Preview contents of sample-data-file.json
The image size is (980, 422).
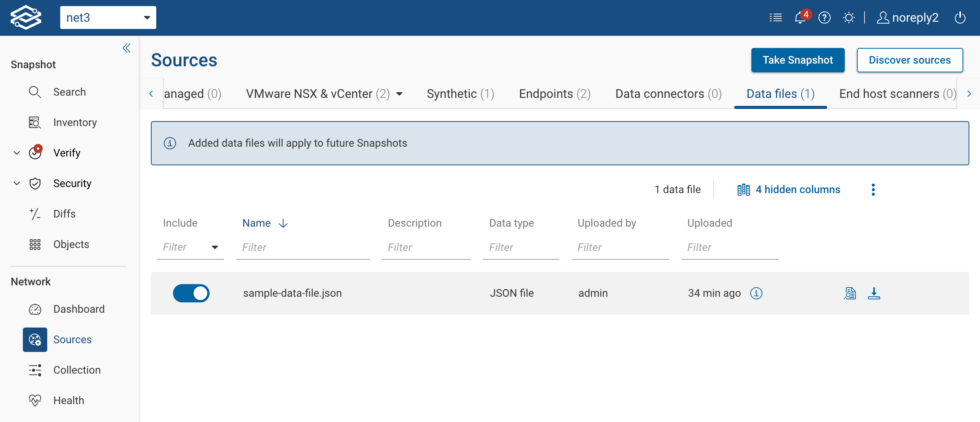click(x=850, y=293)
